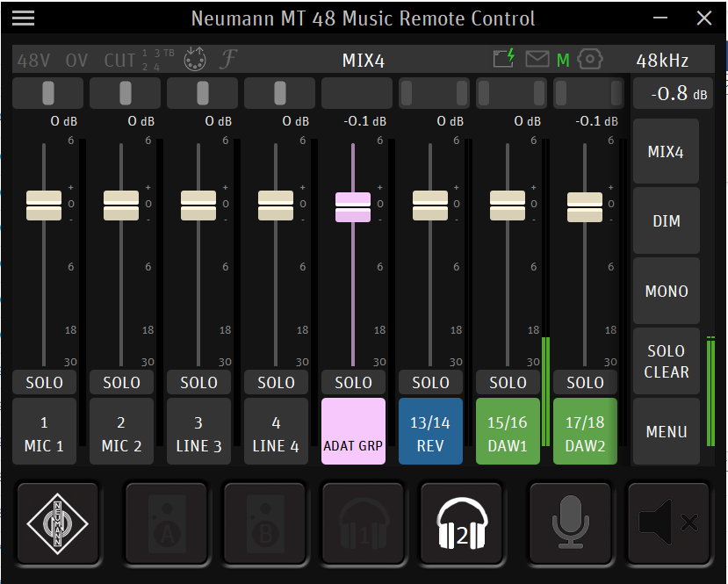Image resolution: width=728 pixels, height=584 pixels.
Task: Click the MIC 2 fader handle
Action: point(121,205)
